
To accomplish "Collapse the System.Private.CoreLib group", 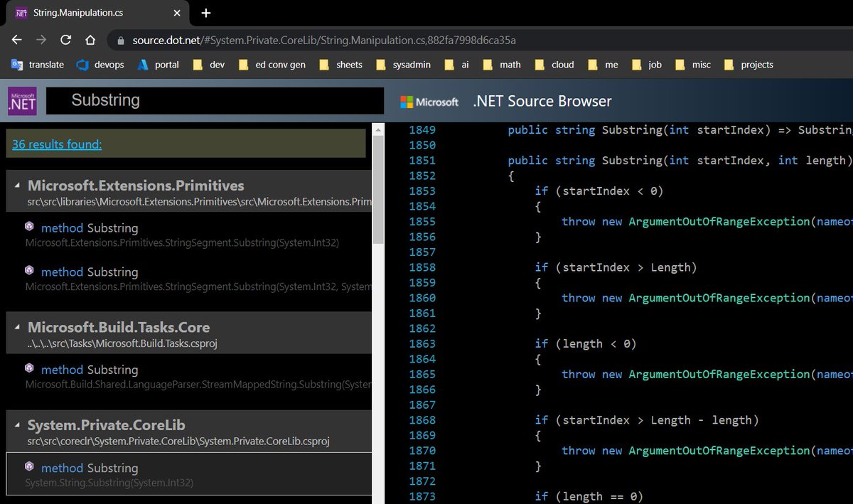I will [x=16, y=426].
